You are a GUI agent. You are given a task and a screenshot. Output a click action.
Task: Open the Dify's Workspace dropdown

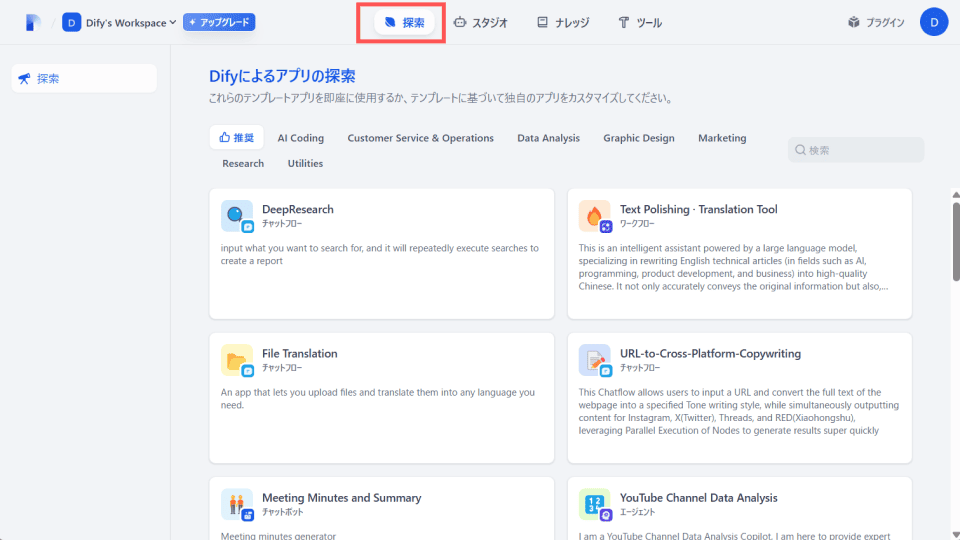tap(130, 23)
